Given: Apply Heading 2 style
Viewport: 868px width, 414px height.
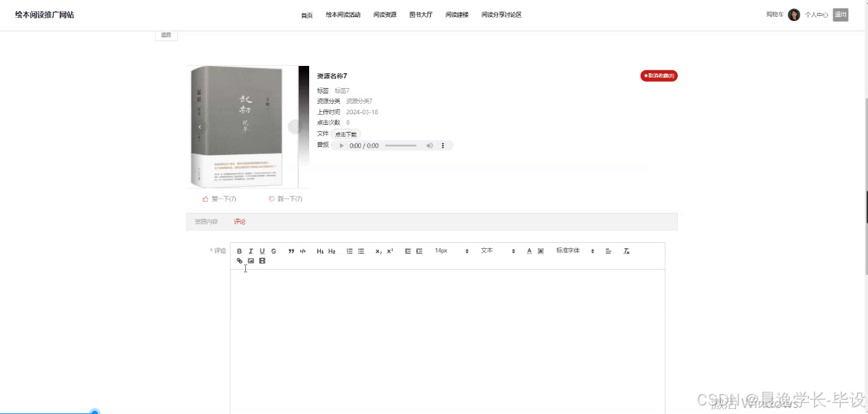Looking at the screenshot, I should 331,251.
